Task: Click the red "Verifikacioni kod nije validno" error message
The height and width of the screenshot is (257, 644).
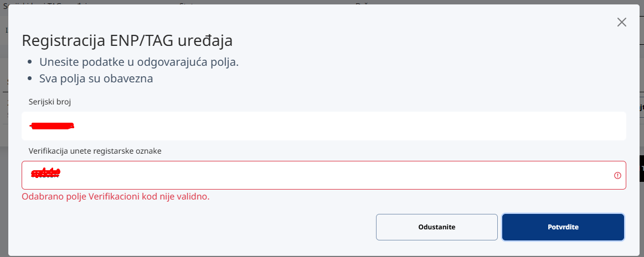Action: (x=115, y=196)
